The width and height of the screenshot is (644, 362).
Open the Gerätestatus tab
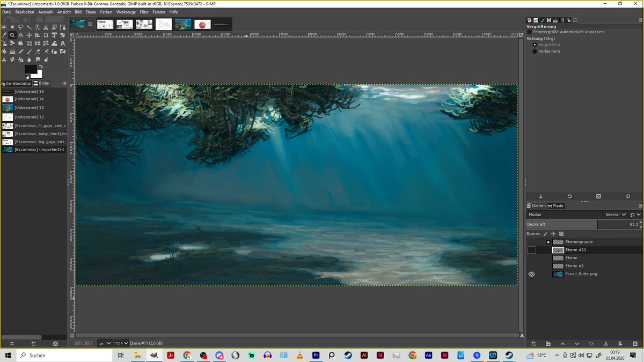[x=16, y=84]
